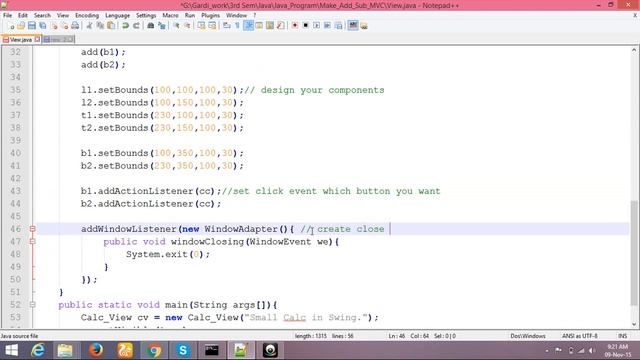Open Skype from the taskbar
The image size is (640, 360).
(183, 350)
